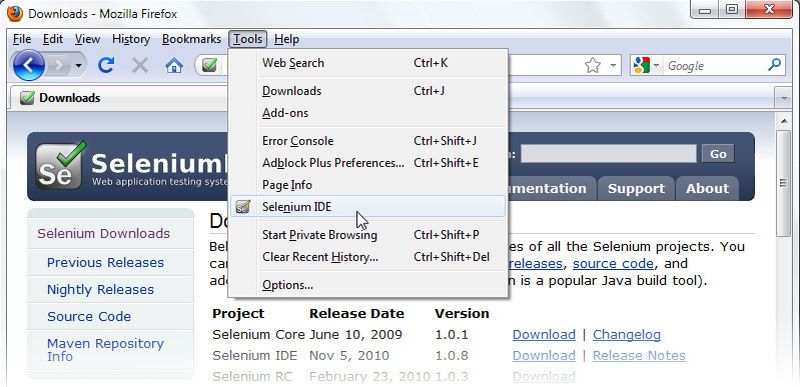Open the Selenium Downloads sidebar link
The image size is (800, 387).
(104, 234)
